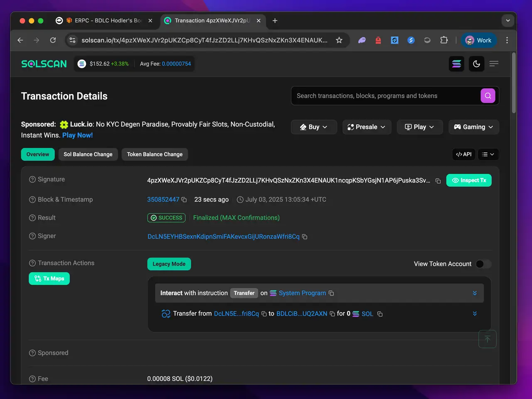Click the purple search magnifier button
Image resolution: width=532 pixels, height=399 pixels.
488,96
